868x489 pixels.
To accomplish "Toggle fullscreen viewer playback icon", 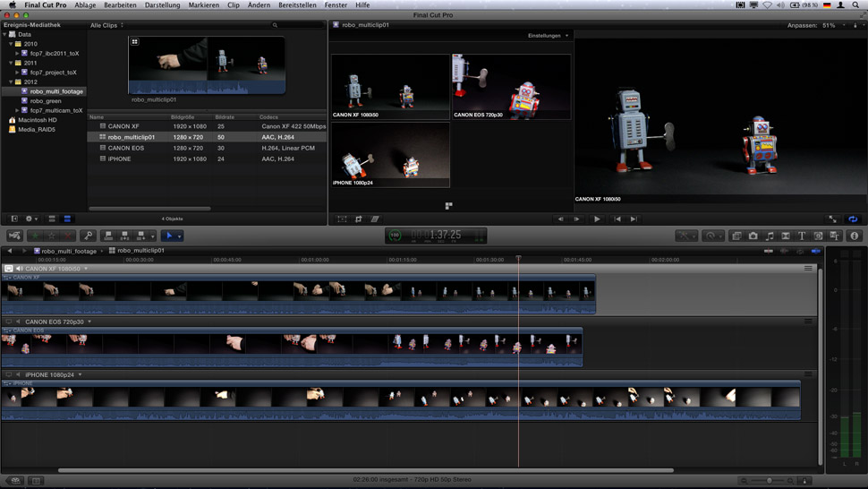I will 832,219.
